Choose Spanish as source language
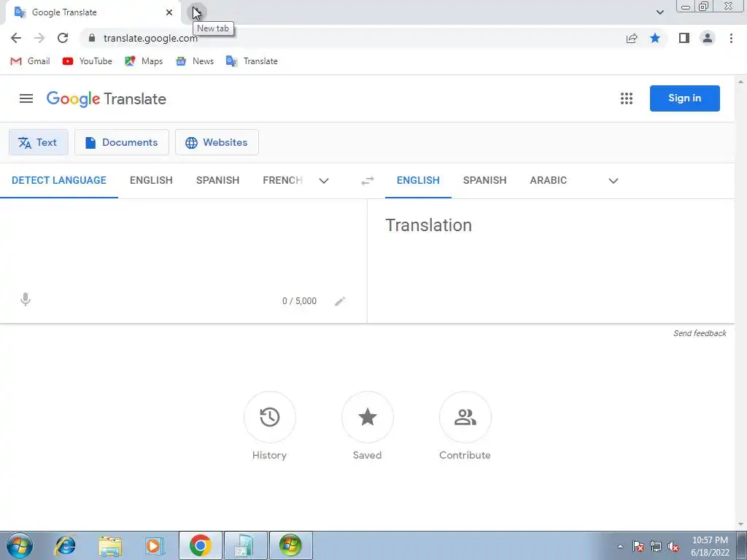 pyautogui.click(x=217, y=181)
